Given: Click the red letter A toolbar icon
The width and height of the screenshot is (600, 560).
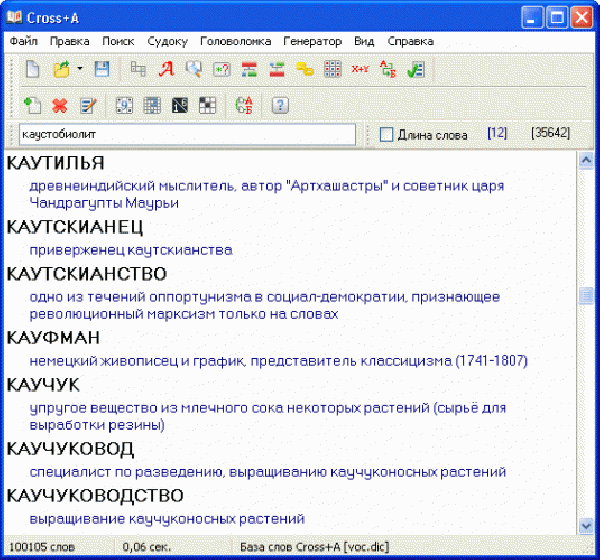Looking at the screenshot, I should point(166,70).
